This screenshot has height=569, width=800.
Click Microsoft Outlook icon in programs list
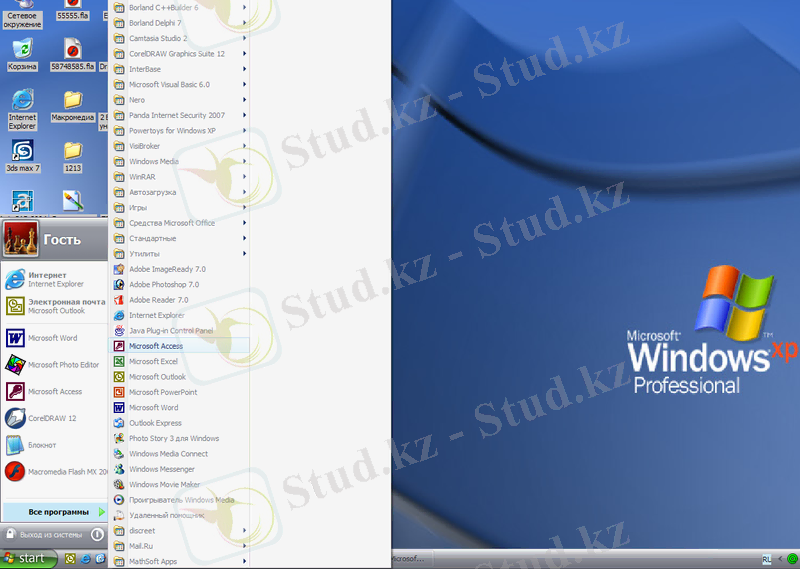(x=119, y=377)
